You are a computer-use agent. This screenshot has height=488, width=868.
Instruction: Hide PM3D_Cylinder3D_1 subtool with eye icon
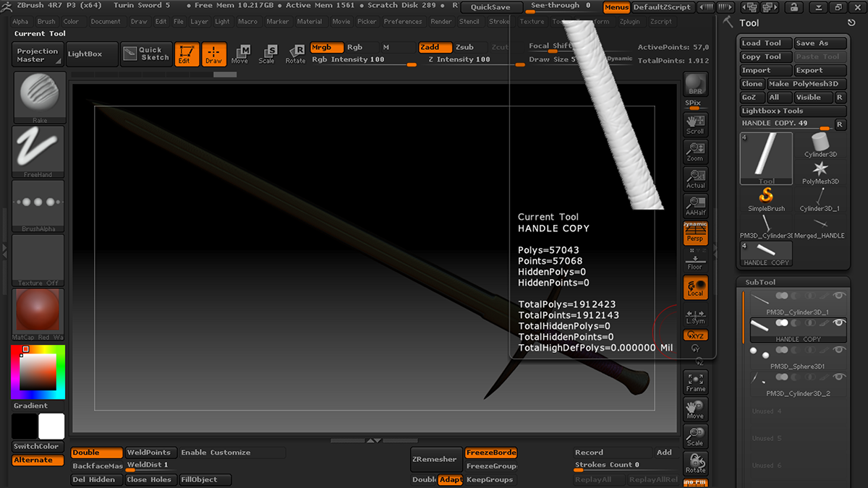click(x=839, y=296)
